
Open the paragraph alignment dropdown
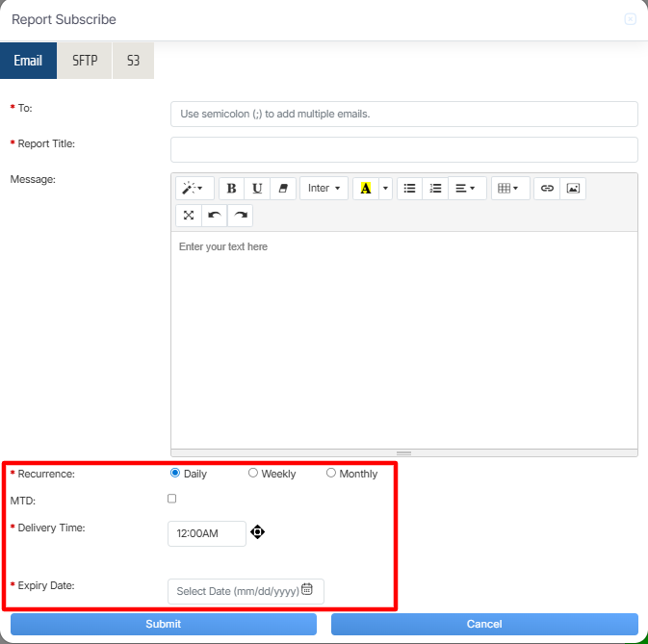pos(466,189)
